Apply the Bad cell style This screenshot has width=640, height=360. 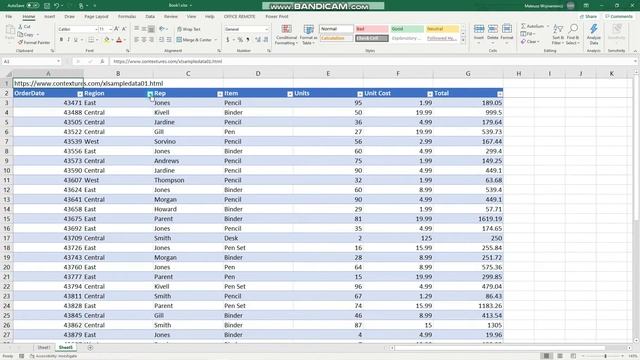(x=371, y=29)
